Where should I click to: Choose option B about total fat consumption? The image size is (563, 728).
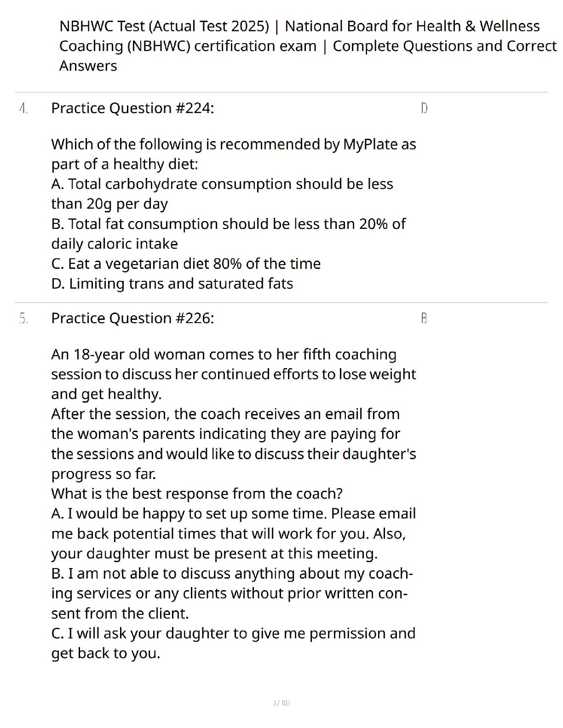click(x=228, y=233)
